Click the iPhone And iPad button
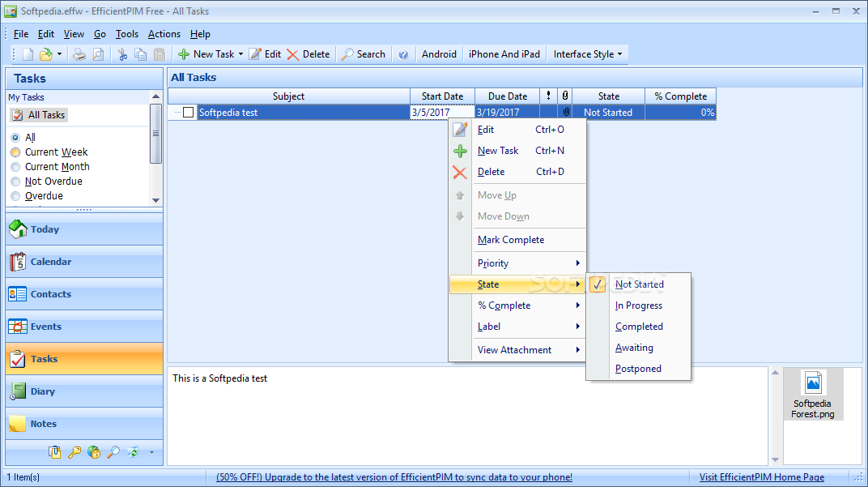The height and width of the screenshot is (487, 868). point(504,54)
